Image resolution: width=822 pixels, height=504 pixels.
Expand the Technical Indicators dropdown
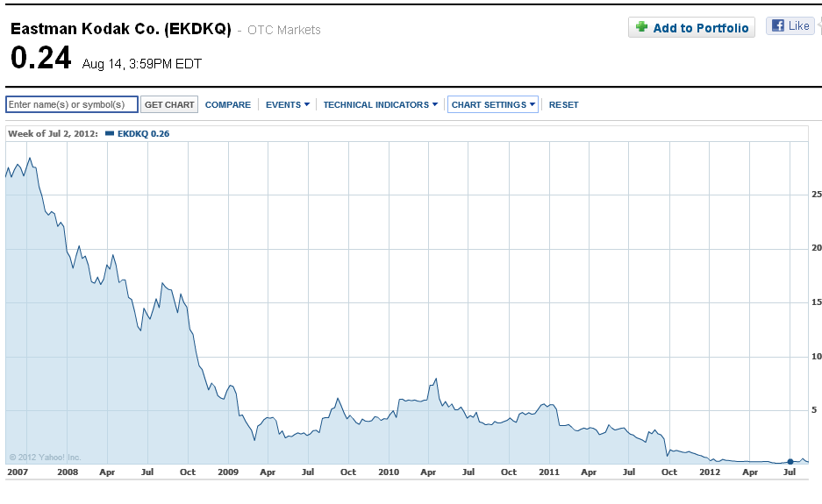[x=380, y=105]
